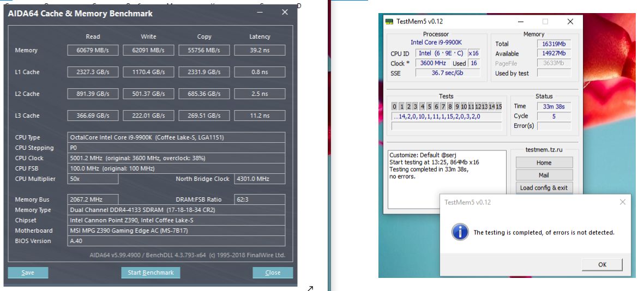Click the Close button in AIDA64
Viewport: 644px width, 291px height.
[x=273, y=272]
